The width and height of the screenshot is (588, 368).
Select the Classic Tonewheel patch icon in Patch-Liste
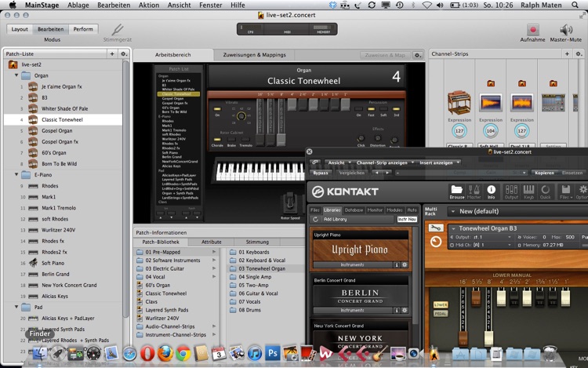tap(33, 120)
